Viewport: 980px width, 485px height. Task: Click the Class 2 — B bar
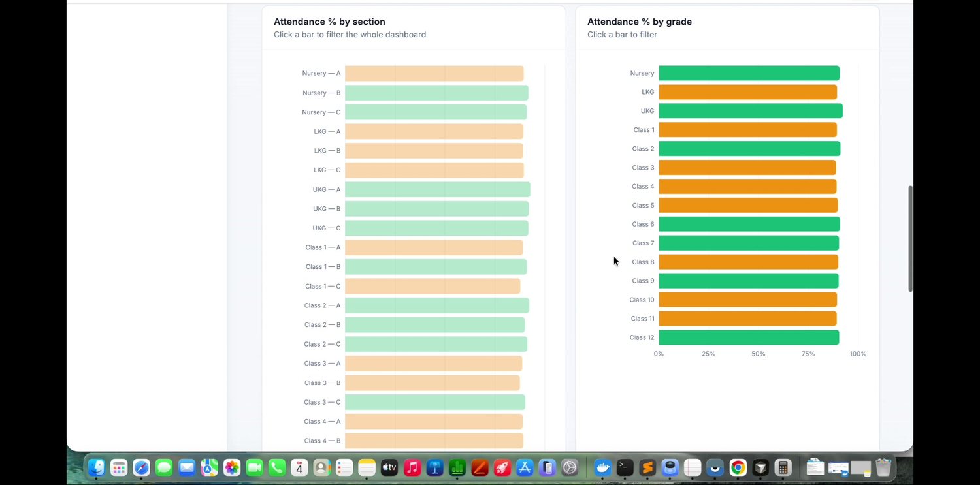click(434, 324)
